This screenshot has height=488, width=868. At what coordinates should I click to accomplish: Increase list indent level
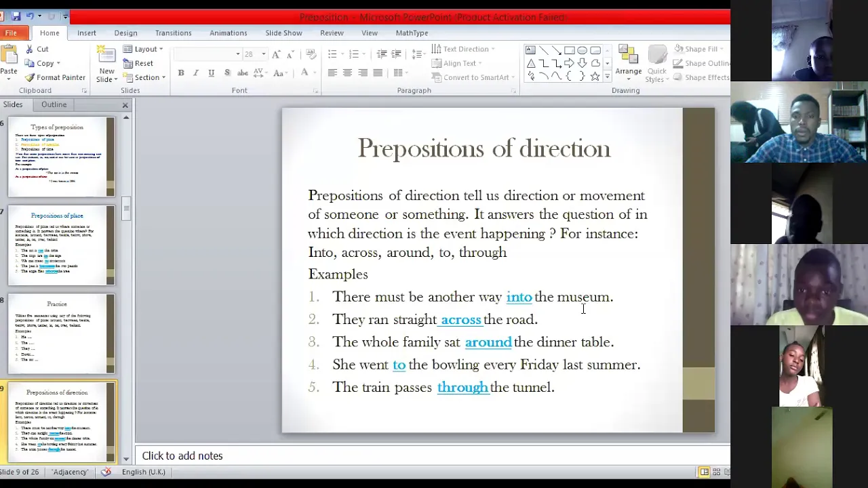pyautogui.click(x=397, y=54)
